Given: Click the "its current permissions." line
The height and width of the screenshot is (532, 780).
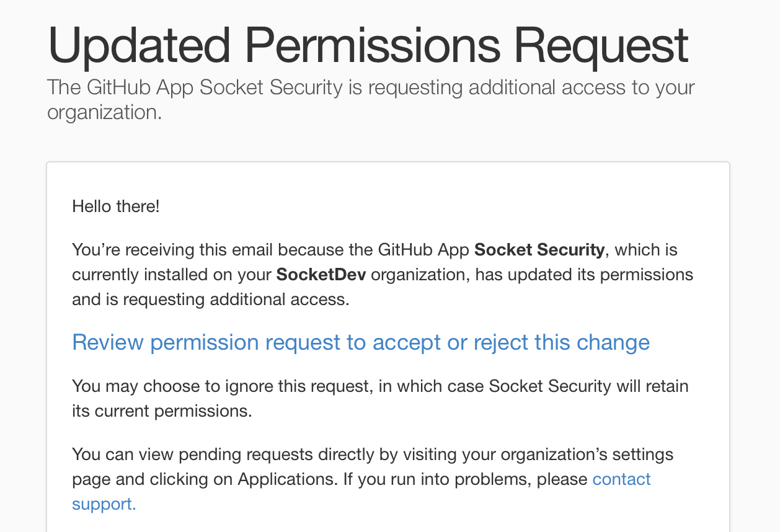Looking at the screenshot, I should point(162,411).
